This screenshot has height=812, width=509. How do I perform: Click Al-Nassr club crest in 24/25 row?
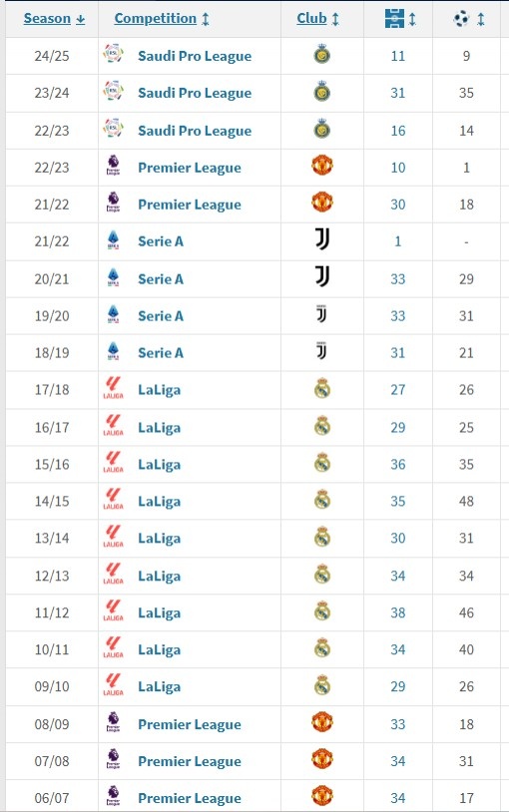click(x=322, y=55)
